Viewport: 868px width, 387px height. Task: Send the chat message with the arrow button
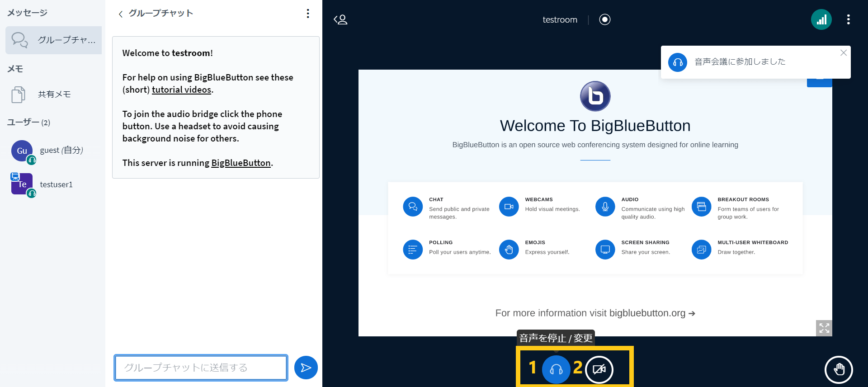[306, 368]
